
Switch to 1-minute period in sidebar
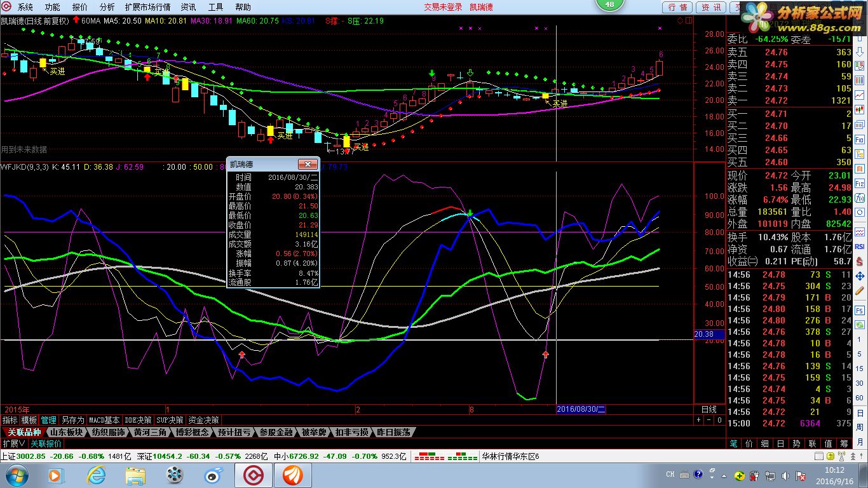[x=858, y=340]
